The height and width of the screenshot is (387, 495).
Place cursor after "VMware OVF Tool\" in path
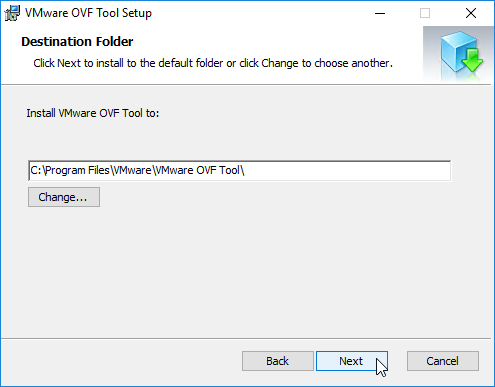(246, 171)
